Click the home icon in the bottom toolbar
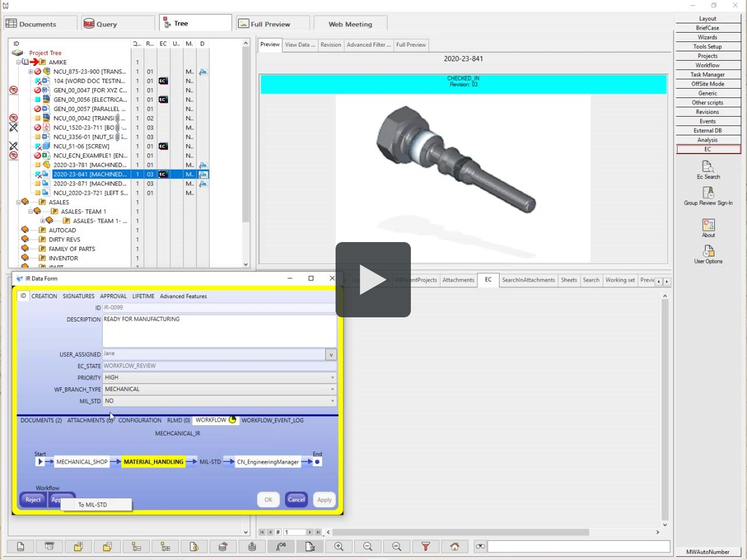This screenshot has height=560, width=747. (x=455, y=547)
